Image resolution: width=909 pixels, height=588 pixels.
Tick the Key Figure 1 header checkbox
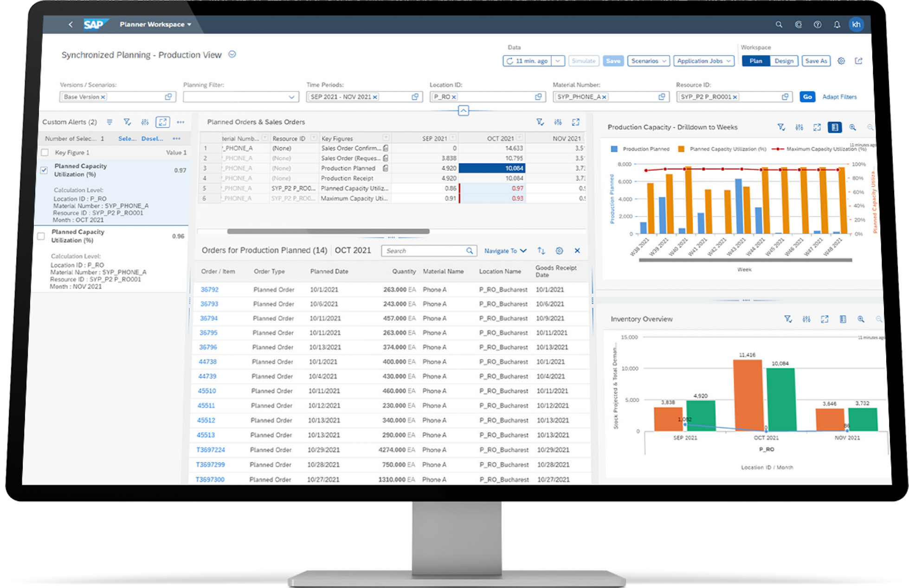(45, 153)
